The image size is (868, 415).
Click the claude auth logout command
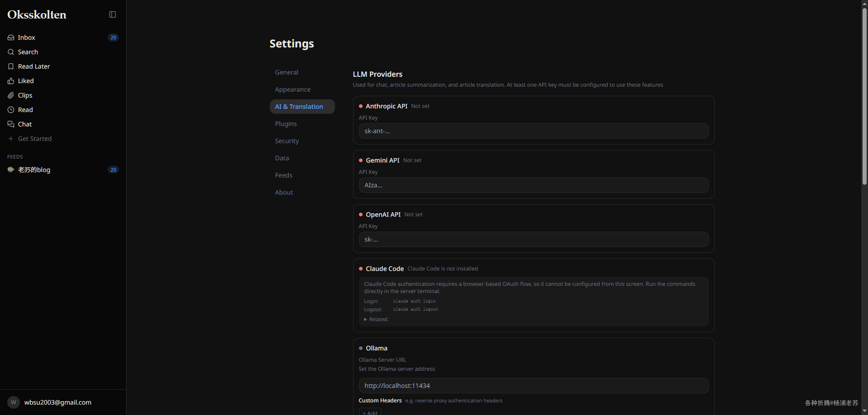(x=415, y=309)
